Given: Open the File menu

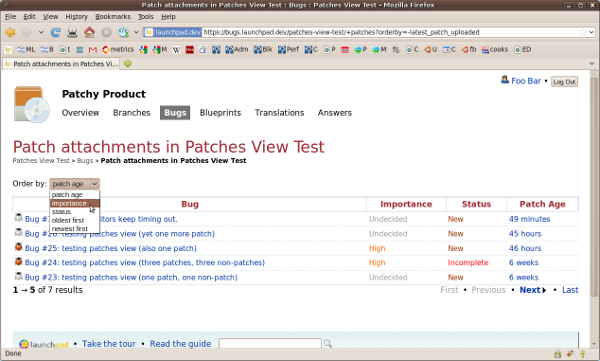Looking at the screenshot, I should (10, 16).
